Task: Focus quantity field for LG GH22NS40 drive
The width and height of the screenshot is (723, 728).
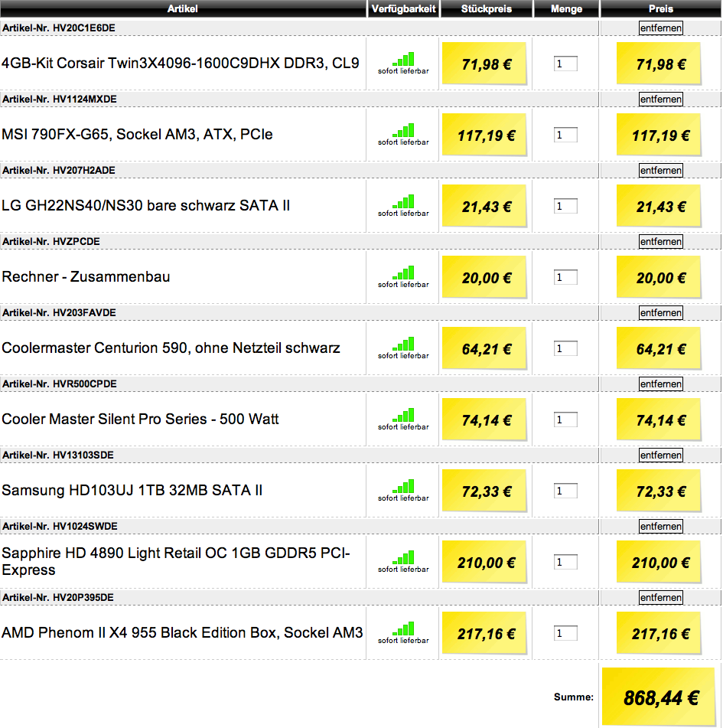Action: [x=565, y=206]
